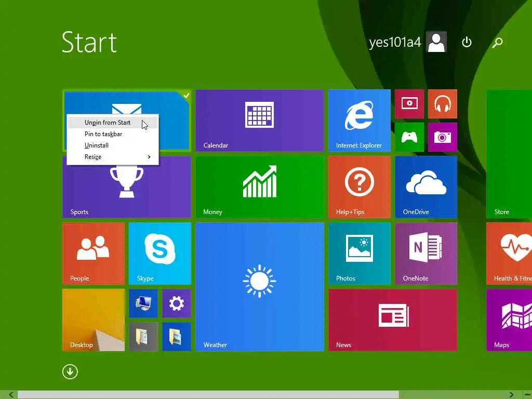
Task: Click scrollbar left arrow
Action: click(11, 395)
